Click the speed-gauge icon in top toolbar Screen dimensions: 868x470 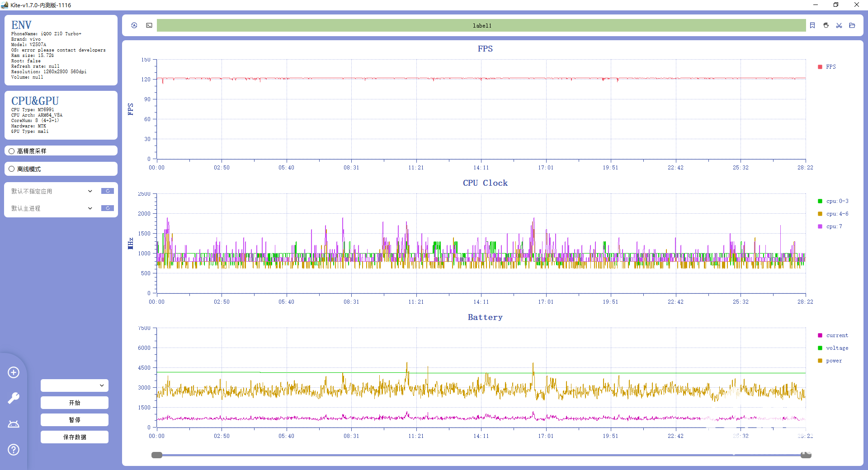point(134,25)
